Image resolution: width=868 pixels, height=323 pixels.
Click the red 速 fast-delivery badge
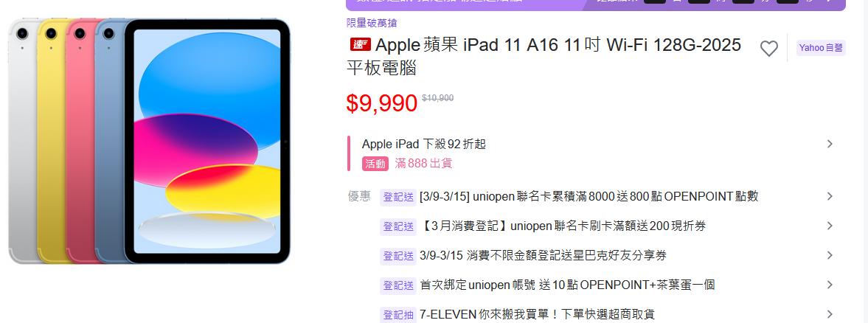361,44
